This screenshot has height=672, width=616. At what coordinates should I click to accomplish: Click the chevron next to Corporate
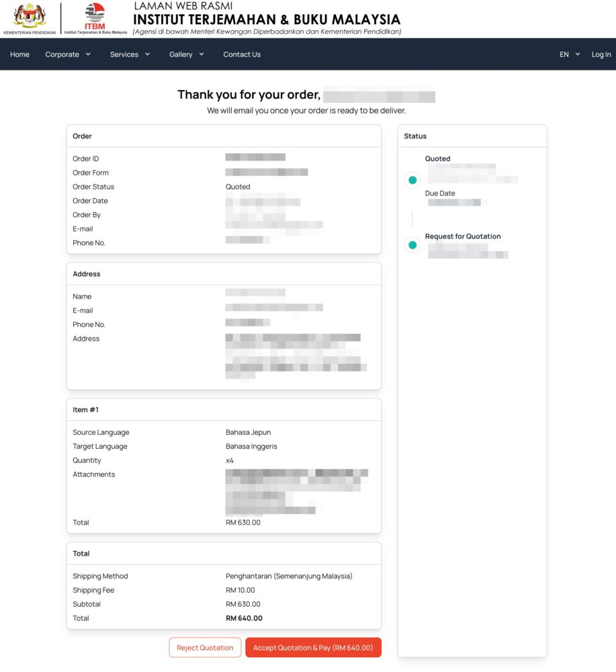88,54
